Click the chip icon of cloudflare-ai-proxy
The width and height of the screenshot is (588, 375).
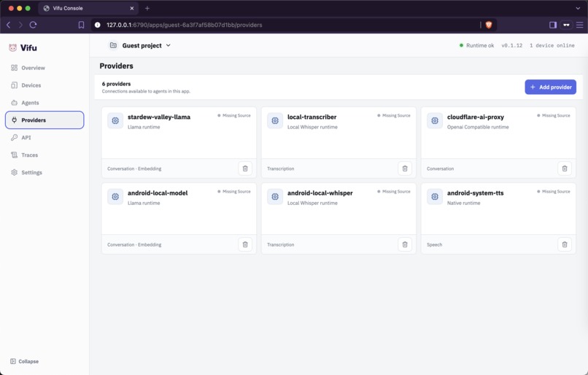coord(435,121)
